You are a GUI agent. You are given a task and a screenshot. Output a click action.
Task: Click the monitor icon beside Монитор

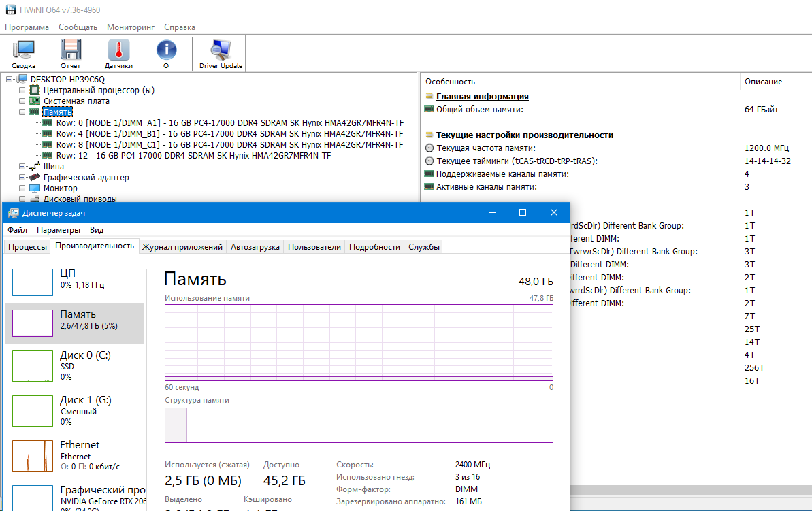(x=35, y=188)
